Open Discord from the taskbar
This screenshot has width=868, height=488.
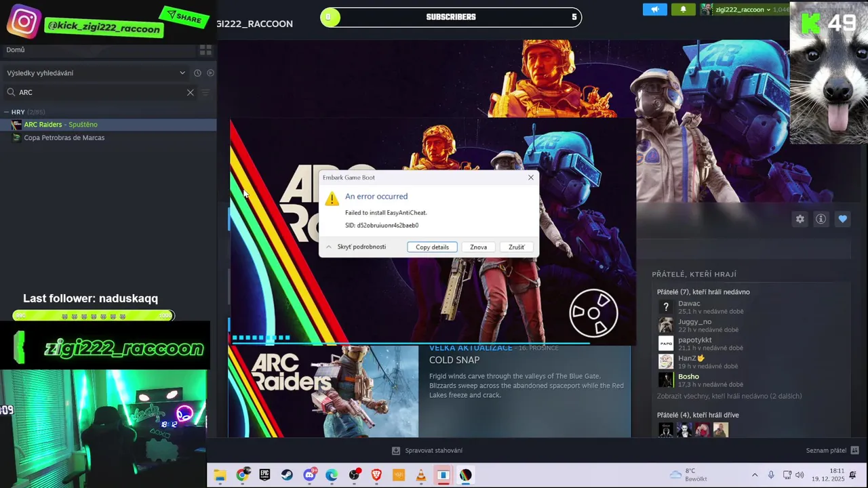(x=310, y=475)
